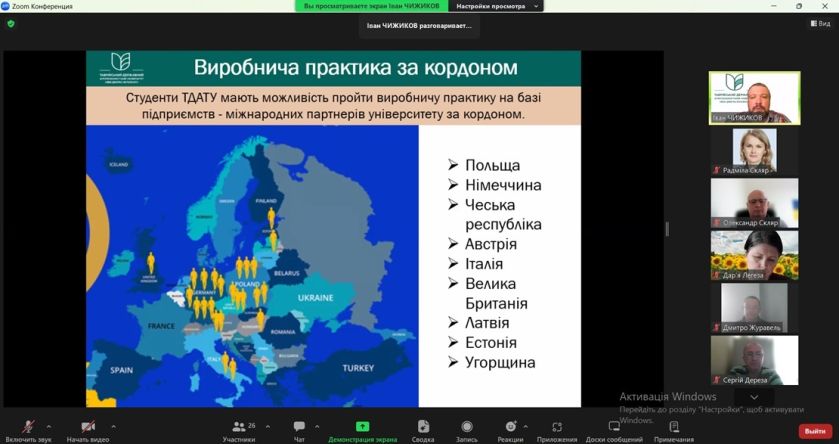
Task: Open the Настройки просмотра view options menu
Action: pyautogui.click(x=497, y=6)
